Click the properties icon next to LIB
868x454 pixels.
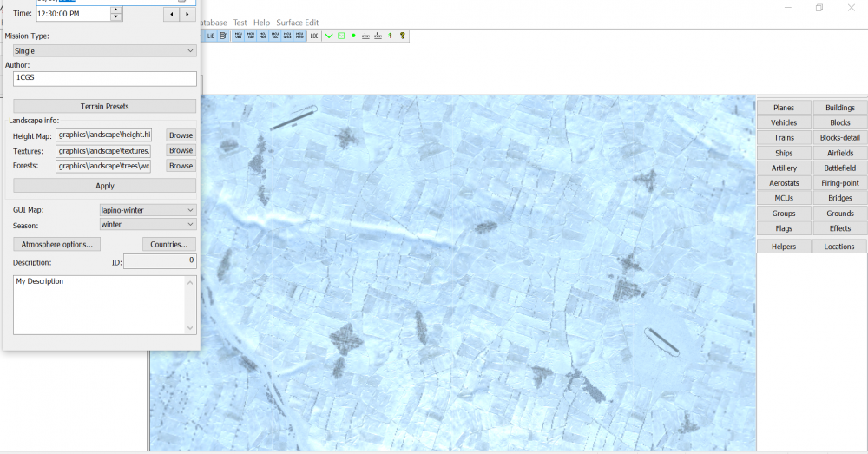[224, 36]
